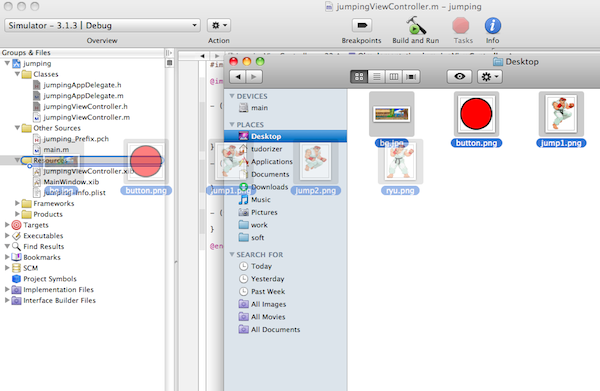
Task: Select jumpingAppDelegate.h in project tree
Action: pyautogui.click(x=82, y=85)
